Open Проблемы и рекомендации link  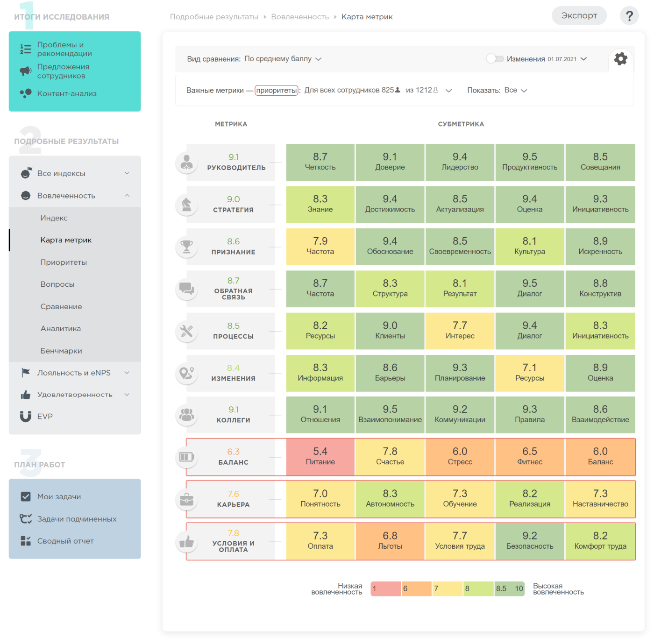64,49
